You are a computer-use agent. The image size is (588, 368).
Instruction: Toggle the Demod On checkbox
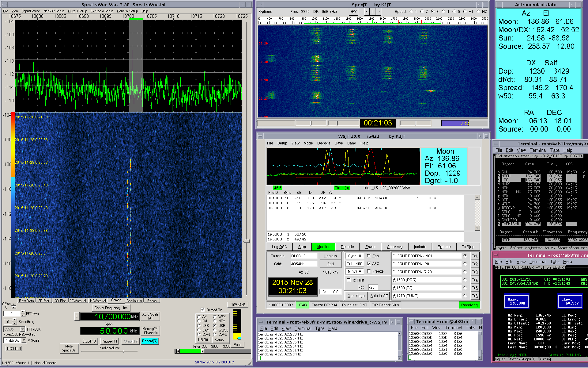coord(202,310)
